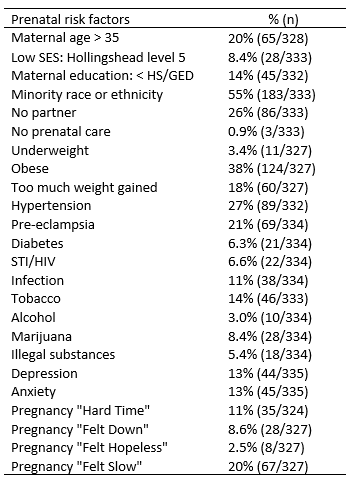Select the 'No prenatal care' label
Screen dimensions: 360x490
pos(61,132)
